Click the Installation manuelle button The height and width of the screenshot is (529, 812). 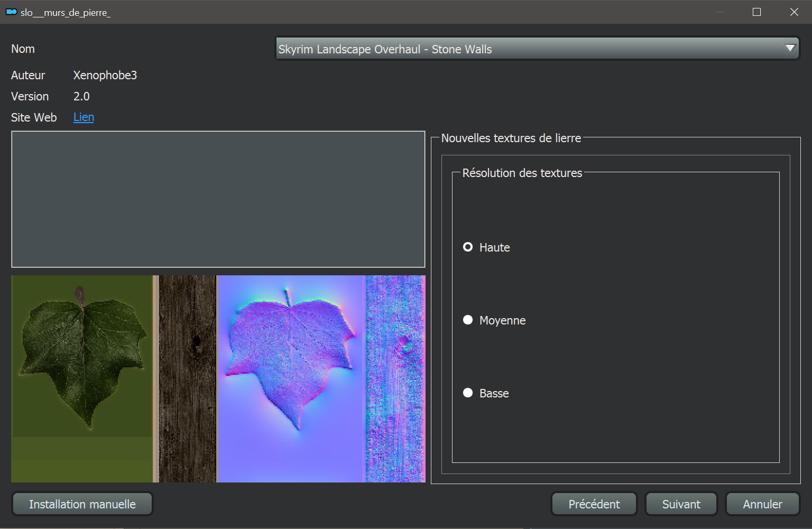pyautogui.click(x=82, y=504)
